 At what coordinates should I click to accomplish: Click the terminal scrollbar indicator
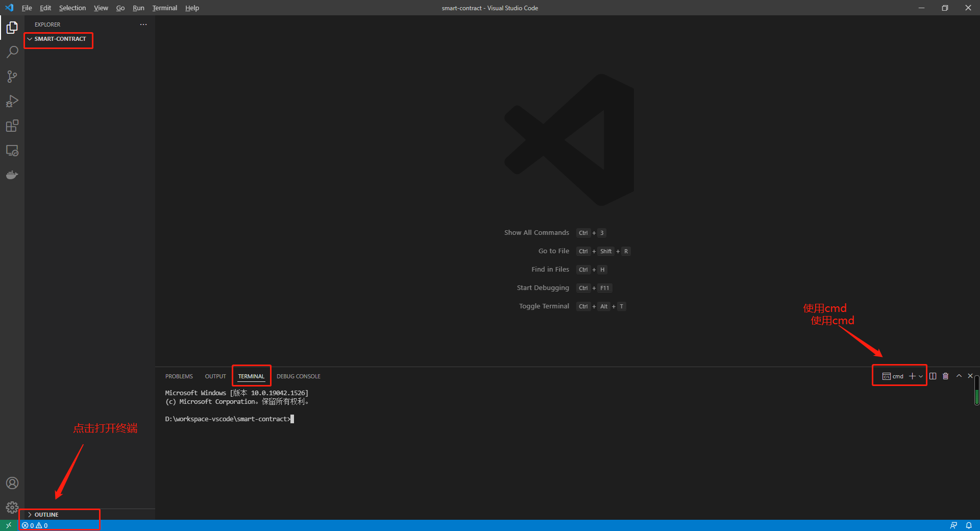pos(977,390)
